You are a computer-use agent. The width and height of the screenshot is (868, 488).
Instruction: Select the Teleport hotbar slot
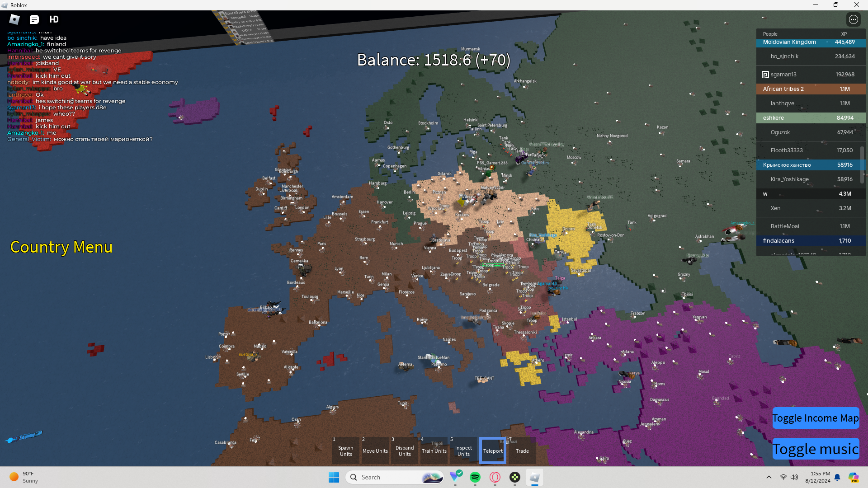tap(493, 450)
